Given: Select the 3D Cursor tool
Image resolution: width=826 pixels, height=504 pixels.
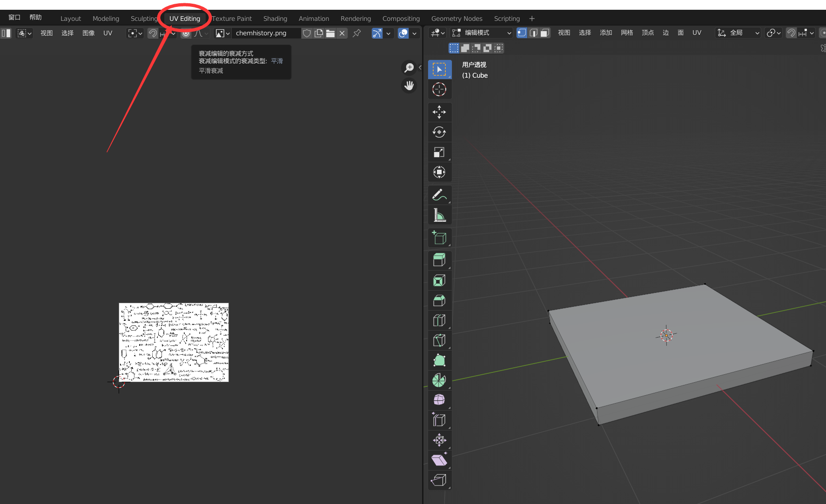Looking at the screenshot, I should pyautogui.click(x=439, y=89).
